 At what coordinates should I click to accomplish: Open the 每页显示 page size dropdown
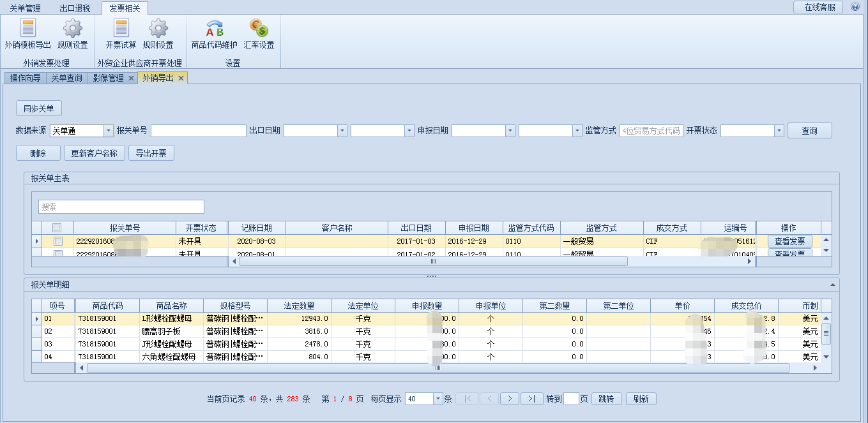tap(438, 399)
